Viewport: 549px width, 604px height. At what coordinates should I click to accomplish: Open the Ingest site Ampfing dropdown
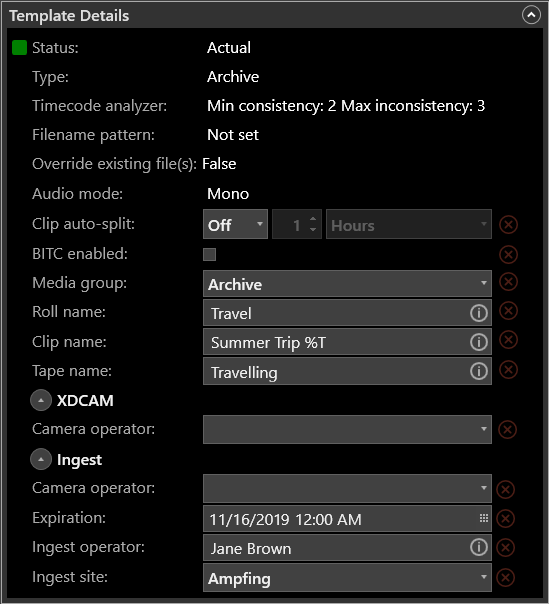(x=347, y=578)
